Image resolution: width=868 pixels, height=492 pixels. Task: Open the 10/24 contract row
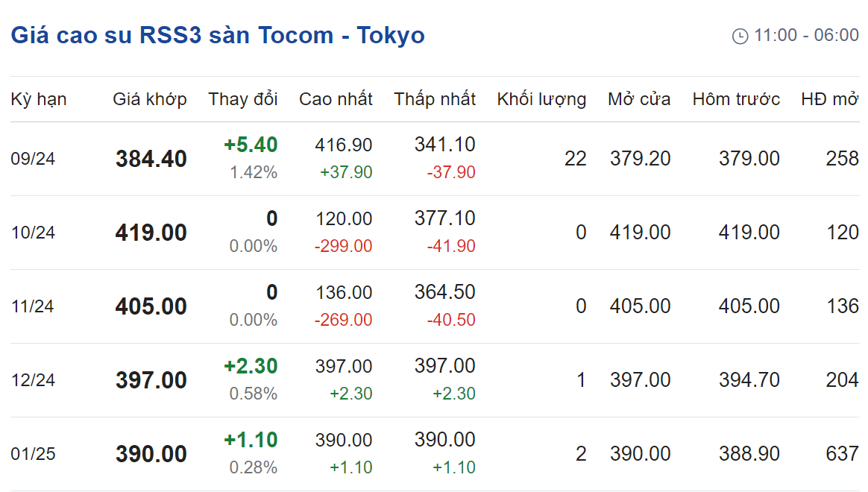point(435,233)
